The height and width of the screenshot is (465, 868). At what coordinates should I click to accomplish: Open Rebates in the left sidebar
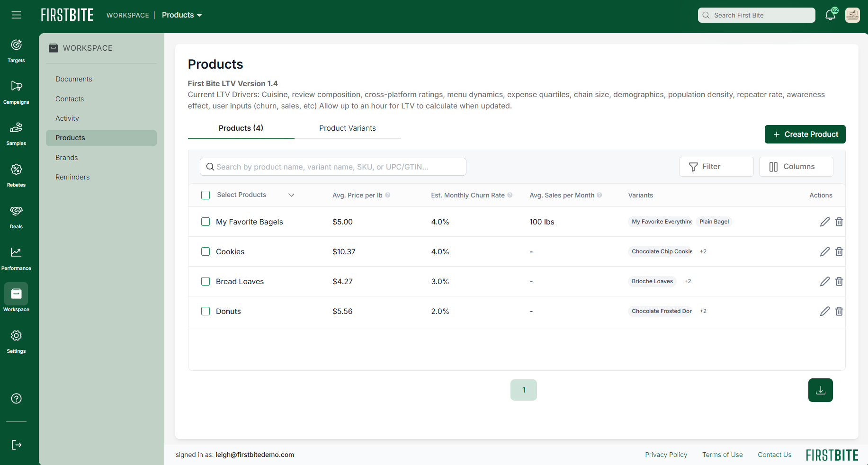click(16, 175)
